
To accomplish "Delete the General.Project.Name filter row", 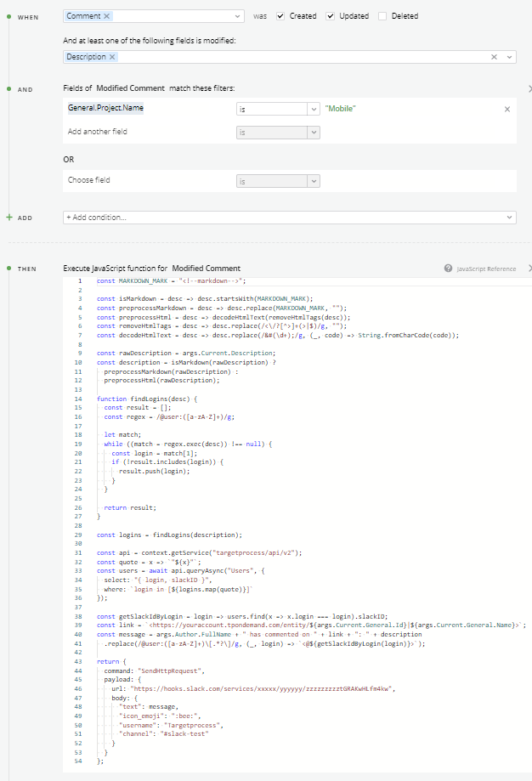I will click(x=507, y=109).
